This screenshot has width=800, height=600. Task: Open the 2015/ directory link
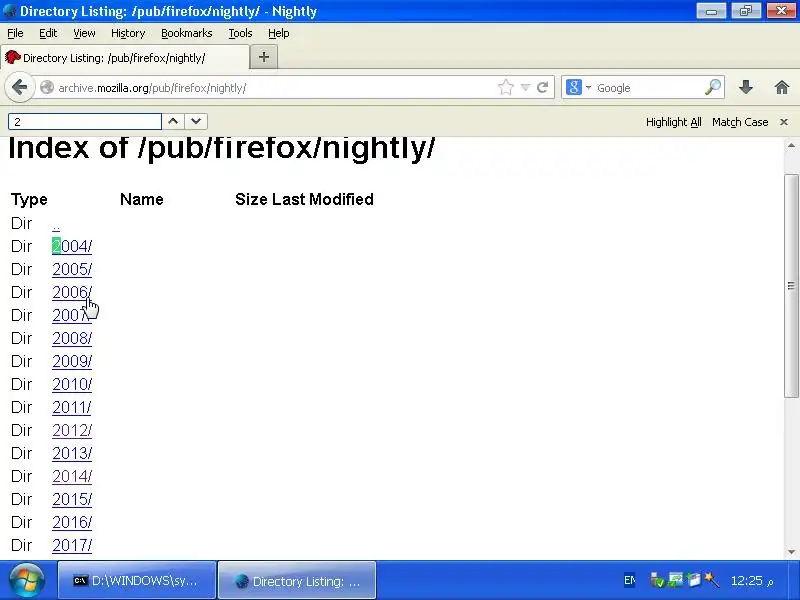coord(72,499)
